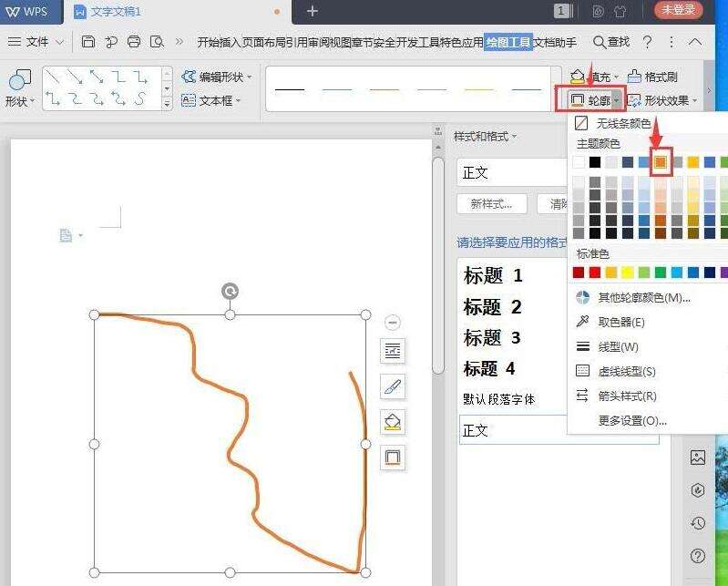This screenshot has width=728, height=586.
Task: Expand more quick access tools (»)
Action: tap(179, 42)
